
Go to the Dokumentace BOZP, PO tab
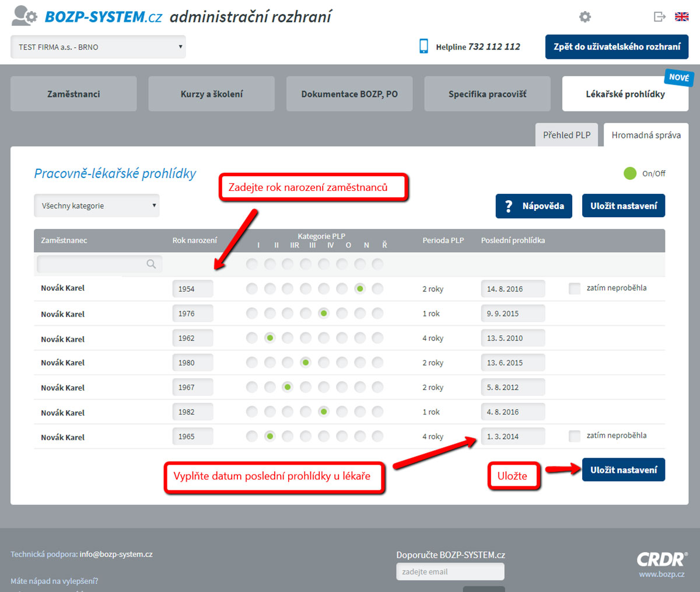(x=349, y=94)
